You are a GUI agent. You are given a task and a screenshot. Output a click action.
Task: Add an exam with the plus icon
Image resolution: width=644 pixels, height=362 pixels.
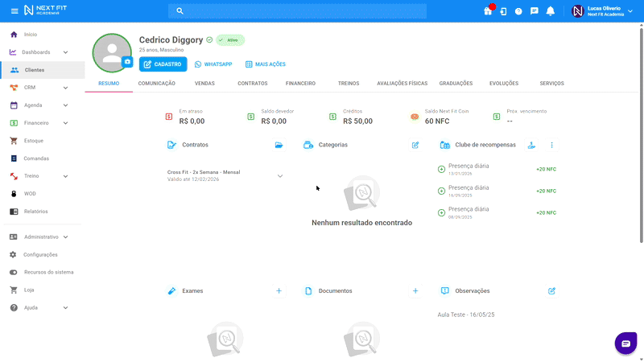(x=279, y=291)
